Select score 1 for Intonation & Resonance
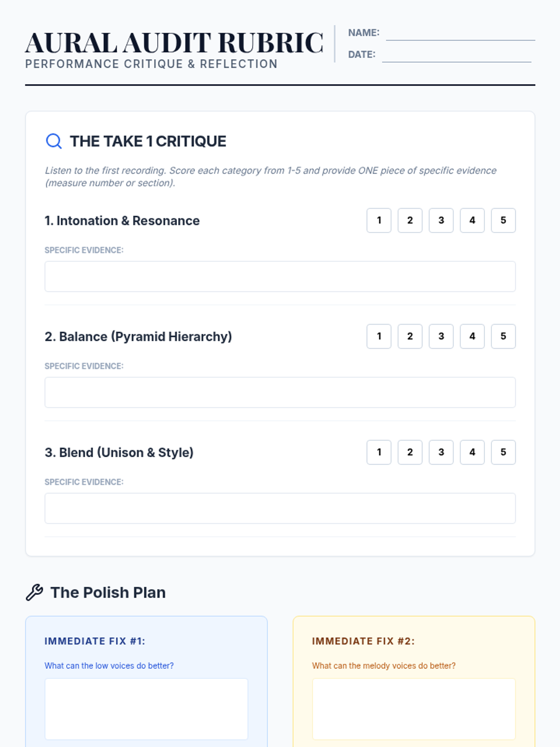 tap(379, 220)
